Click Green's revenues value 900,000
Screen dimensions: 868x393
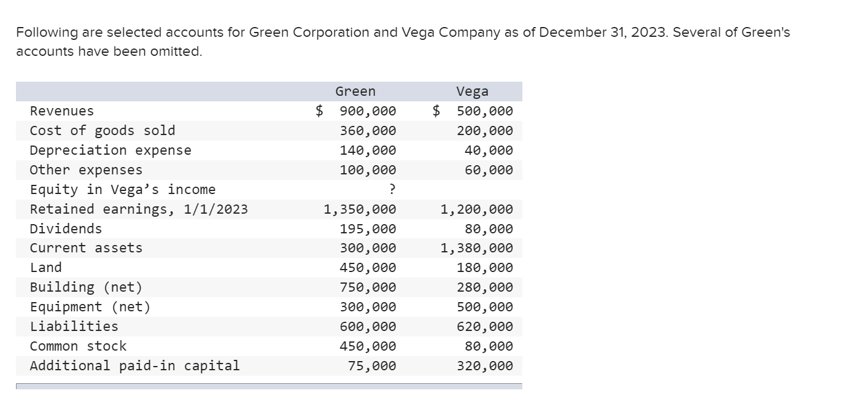pyautogui.click(x=368, y=111)
